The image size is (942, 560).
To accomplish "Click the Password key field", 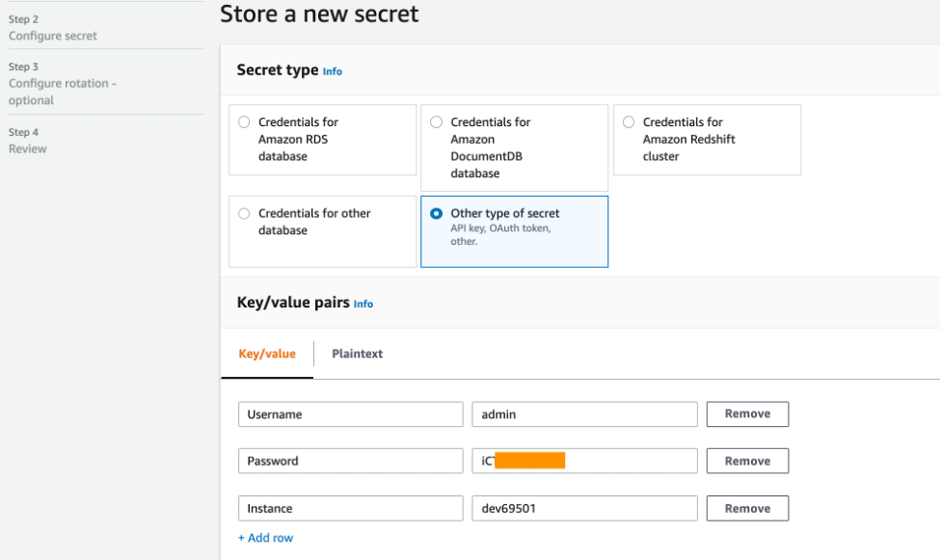I will click(350, 461).
